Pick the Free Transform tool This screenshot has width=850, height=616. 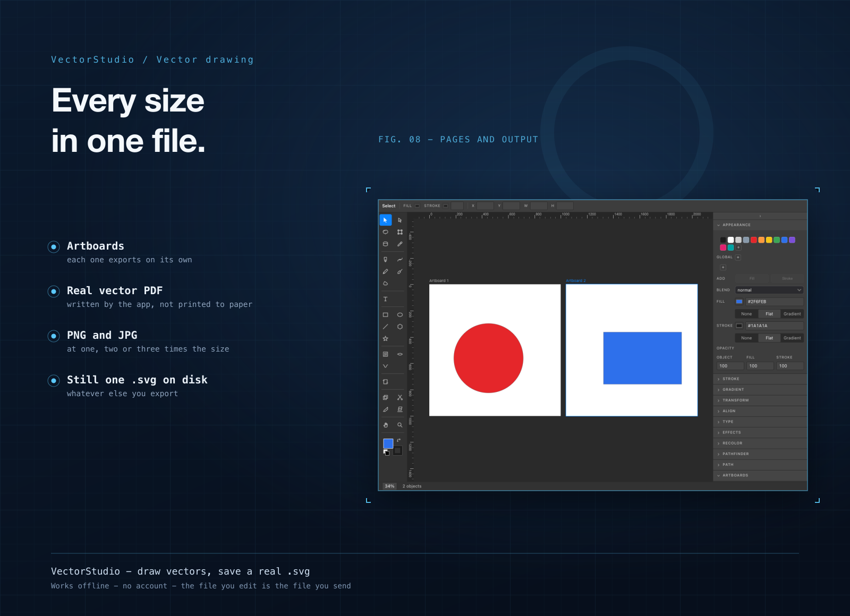pyautogui.click(x=400, y=232)
